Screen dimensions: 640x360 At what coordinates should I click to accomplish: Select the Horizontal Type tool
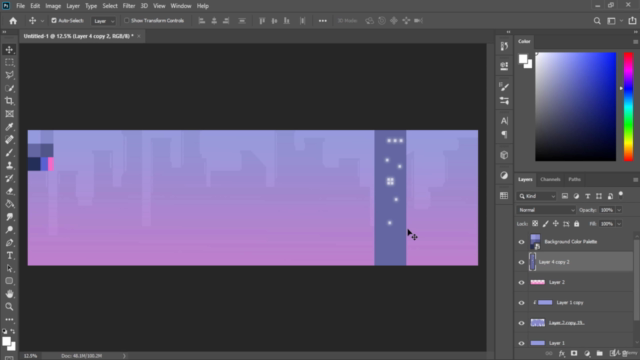tap(9, 256)
